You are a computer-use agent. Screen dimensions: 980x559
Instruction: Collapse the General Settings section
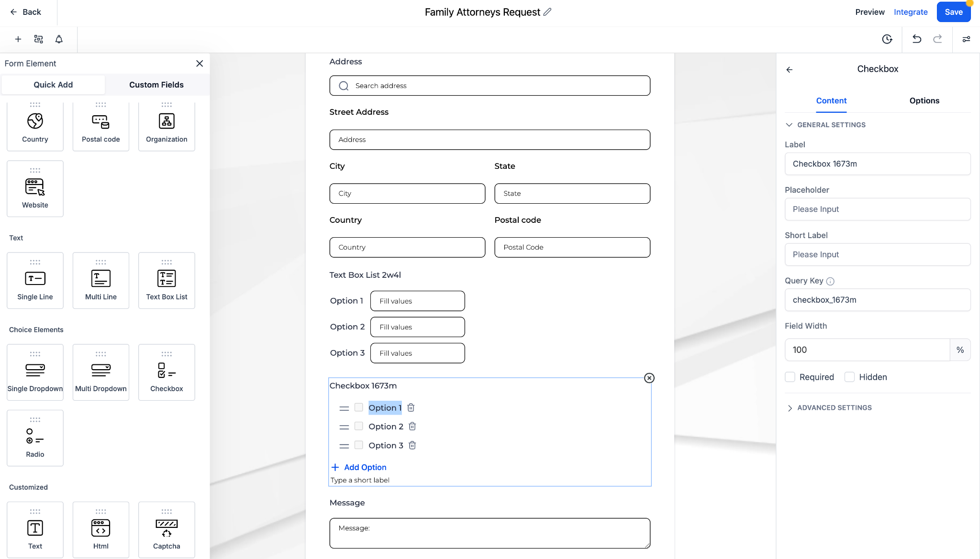point(789,125)
